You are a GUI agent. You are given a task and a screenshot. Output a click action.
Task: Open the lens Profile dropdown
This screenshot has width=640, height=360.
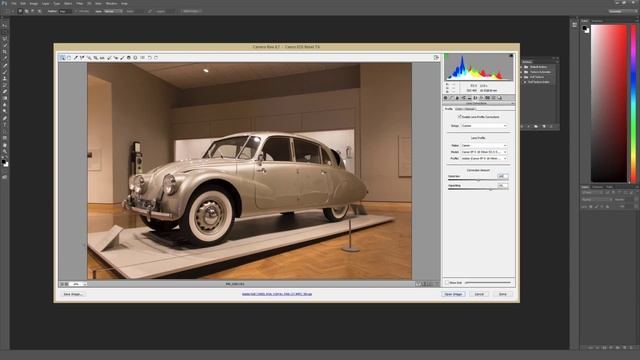tap(484, 158)
